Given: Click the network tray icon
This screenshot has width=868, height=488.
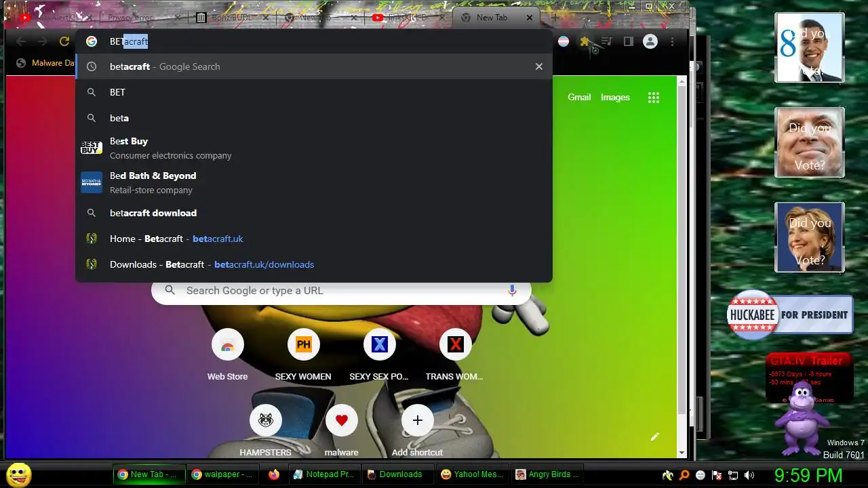Looking at the screenshot, I should (x=733, y=475).
